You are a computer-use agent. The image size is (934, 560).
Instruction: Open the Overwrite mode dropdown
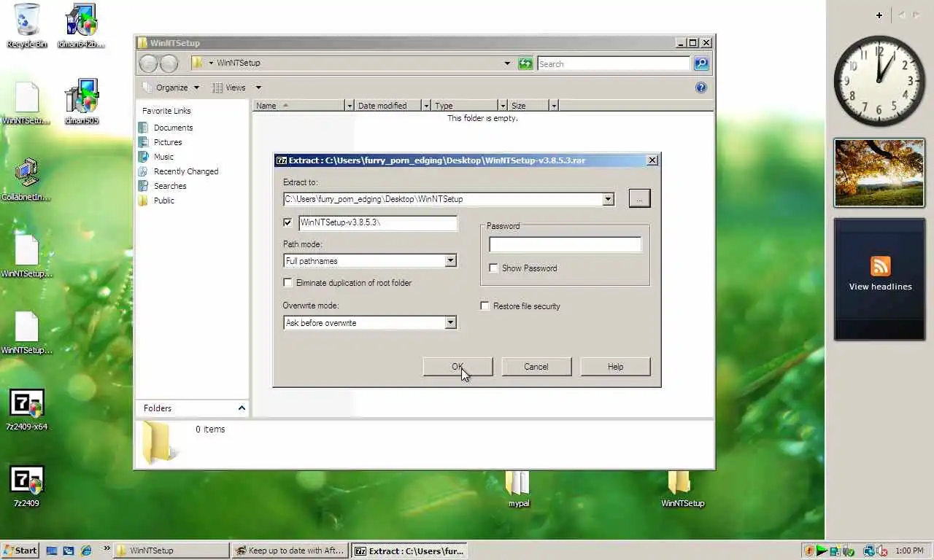coord(450,323)
